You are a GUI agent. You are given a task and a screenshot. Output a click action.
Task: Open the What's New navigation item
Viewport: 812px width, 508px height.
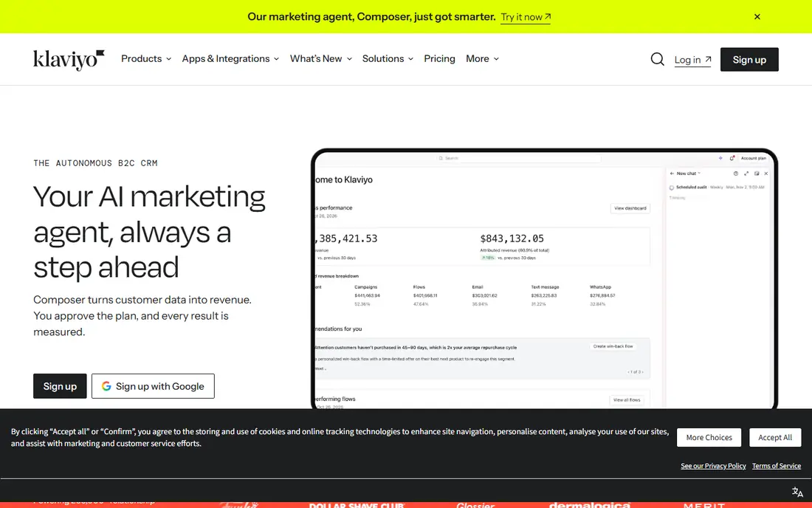321,58
